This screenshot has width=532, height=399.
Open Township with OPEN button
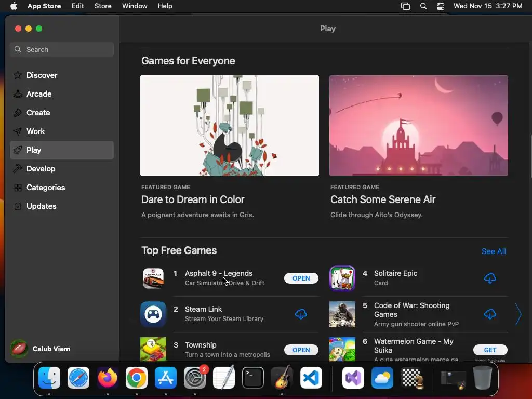[301, 350]
